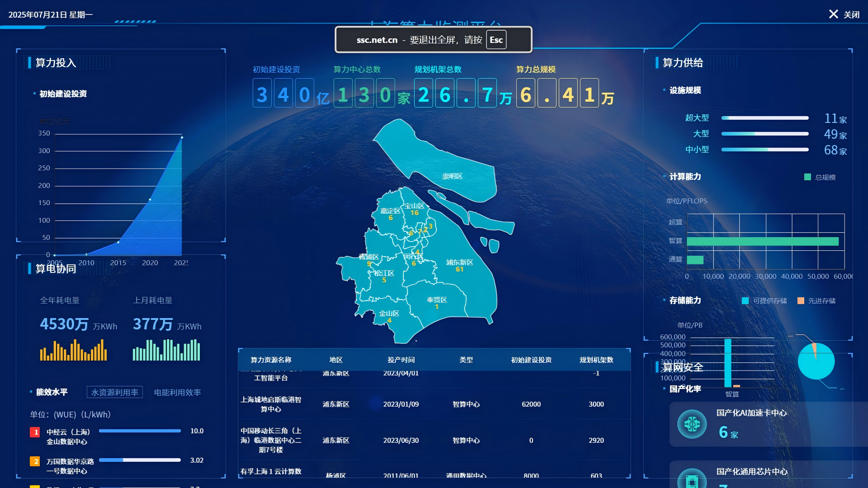Click the 中经云 WUE progress bar
This screenshot has height=488, width=868.
click(x=140, y=431)
